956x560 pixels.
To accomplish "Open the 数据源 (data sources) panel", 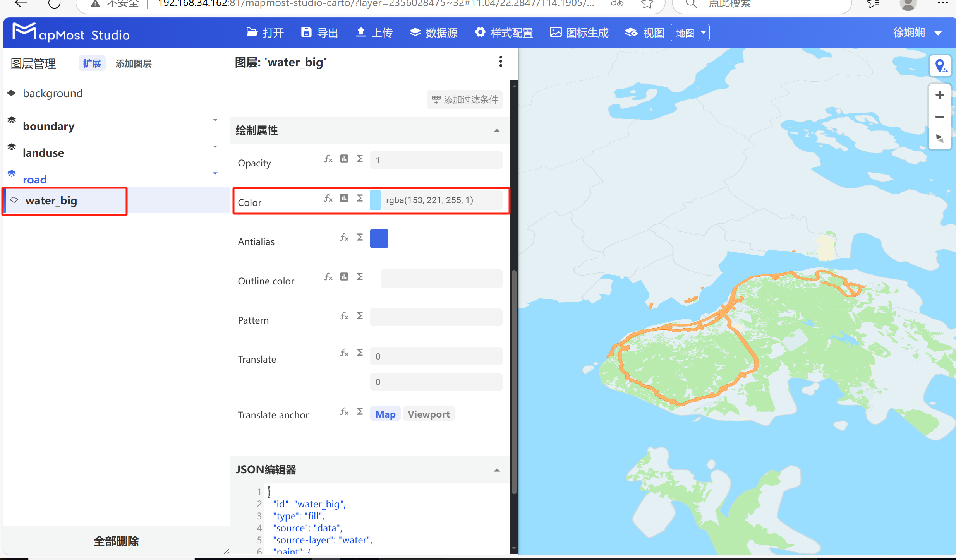I will [433, 33].
